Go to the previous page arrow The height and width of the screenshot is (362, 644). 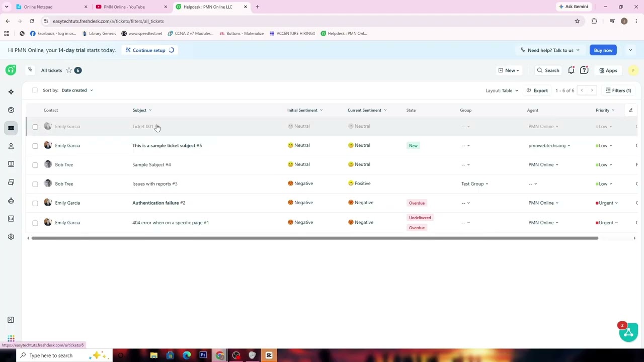pos(582,90)
